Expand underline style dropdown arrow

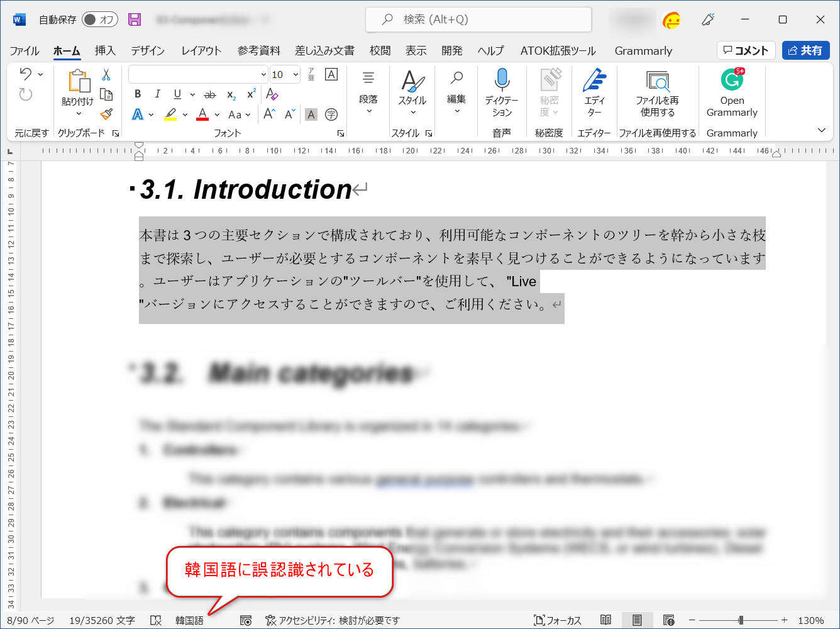tap(192, 95)
